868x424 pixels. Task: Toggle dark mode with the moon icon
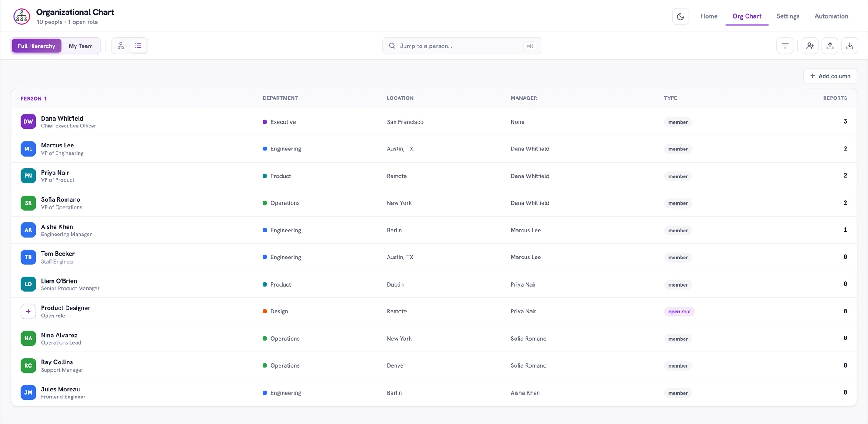[681, 16]
